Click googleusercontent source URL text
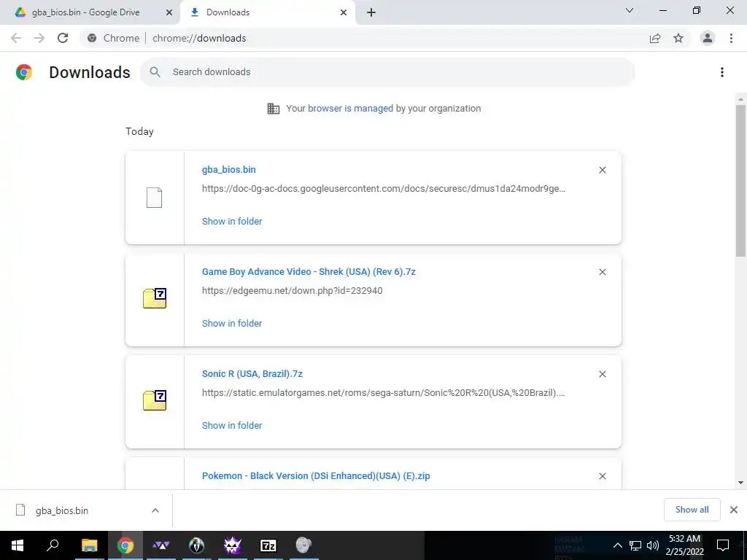Image resolution: width=747 pixels, height=560 pixels. [384, 189]
